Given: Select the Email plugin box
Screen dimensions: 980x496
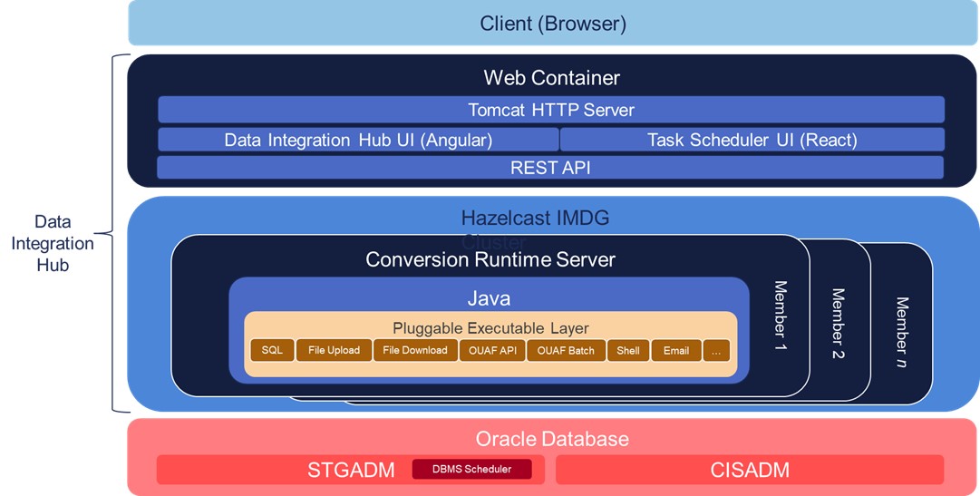Looking at the screenshot, I should point(675,351).
